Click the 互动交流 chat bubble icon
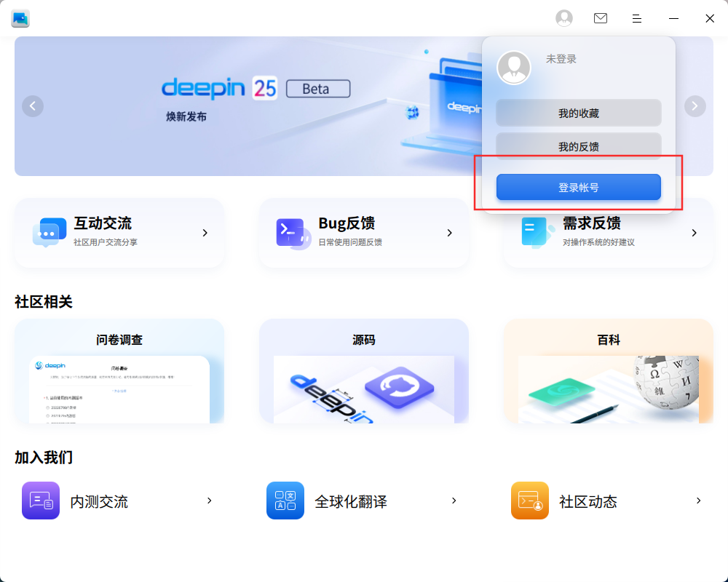728x582 pixels. [x=50, y=232]
